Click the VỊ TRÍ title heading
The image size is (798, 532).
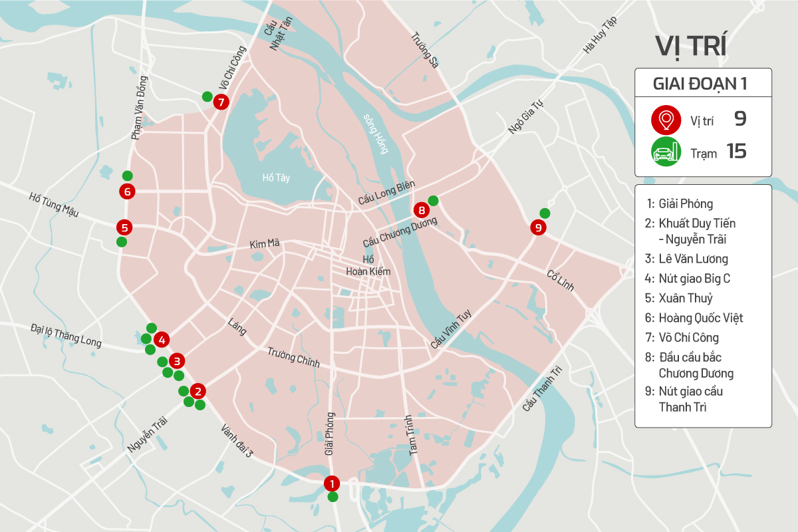coord(690,45)
